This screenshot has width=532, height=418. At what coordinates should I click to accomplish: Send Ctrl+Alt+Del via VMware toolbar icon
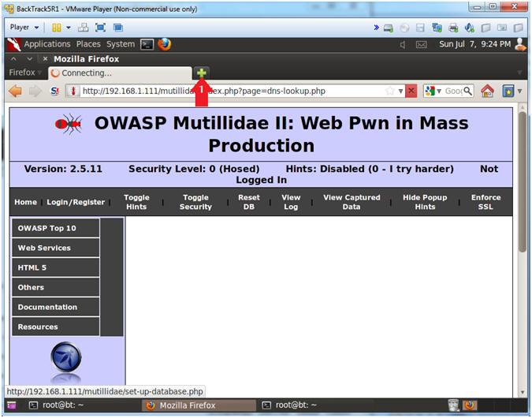tap(83, 28)
